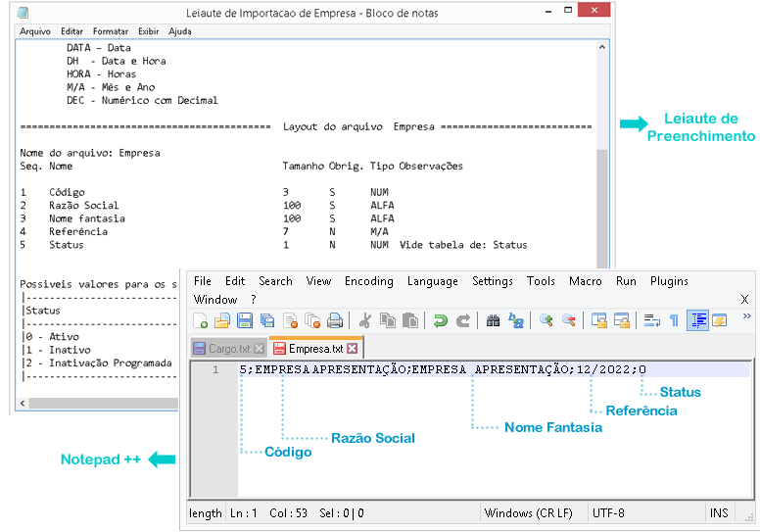760x532 pixels.
Task: Click the Cut scissors icon
Action: point(364,320)
